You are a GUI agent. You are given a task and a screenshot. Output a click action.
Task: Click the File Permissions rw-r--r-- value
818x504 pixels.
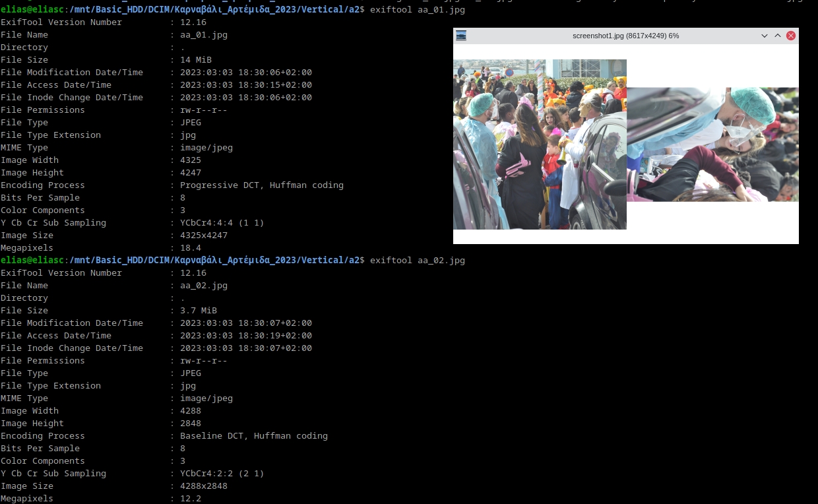[203, 110]
